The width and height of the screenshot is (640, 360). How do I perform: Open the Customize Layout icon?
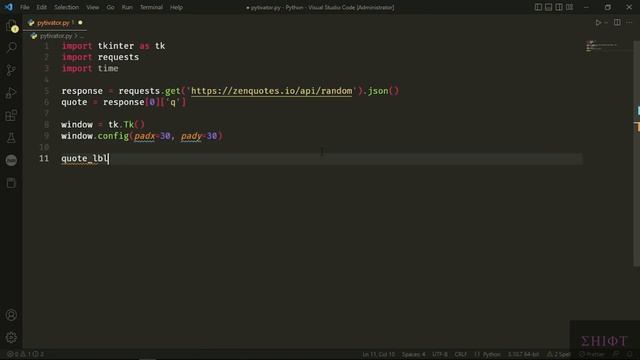569,7
